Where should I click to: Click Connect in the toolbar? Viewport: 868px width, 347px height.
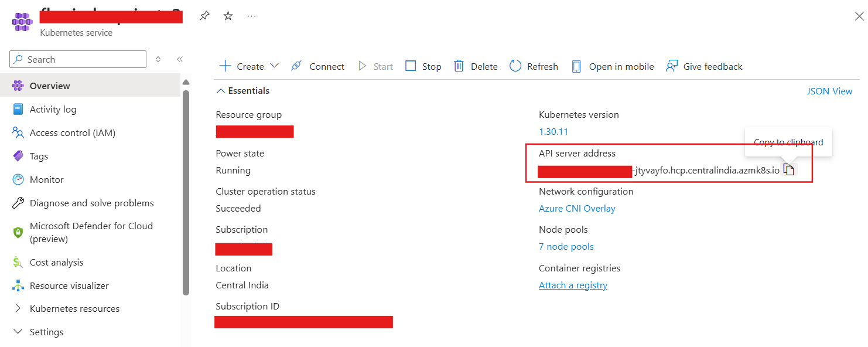click(x=317, y=66)
